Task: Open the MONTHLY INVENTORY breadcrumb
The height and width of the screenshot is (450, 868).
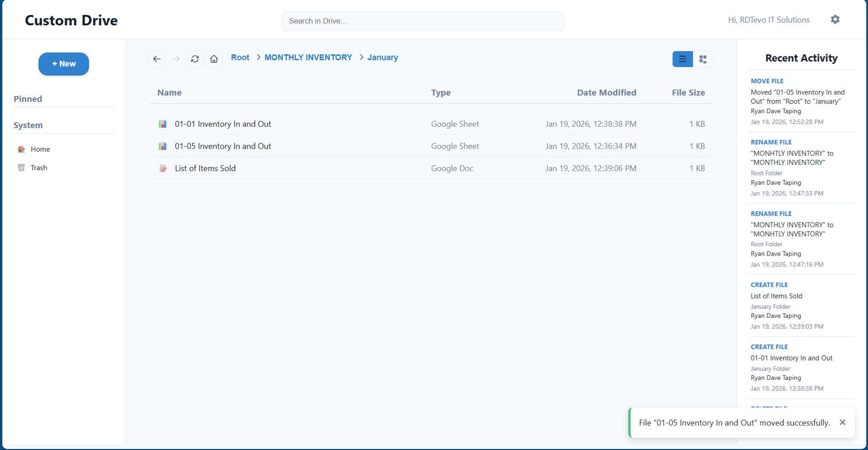Action: click(x=308, y=57)
